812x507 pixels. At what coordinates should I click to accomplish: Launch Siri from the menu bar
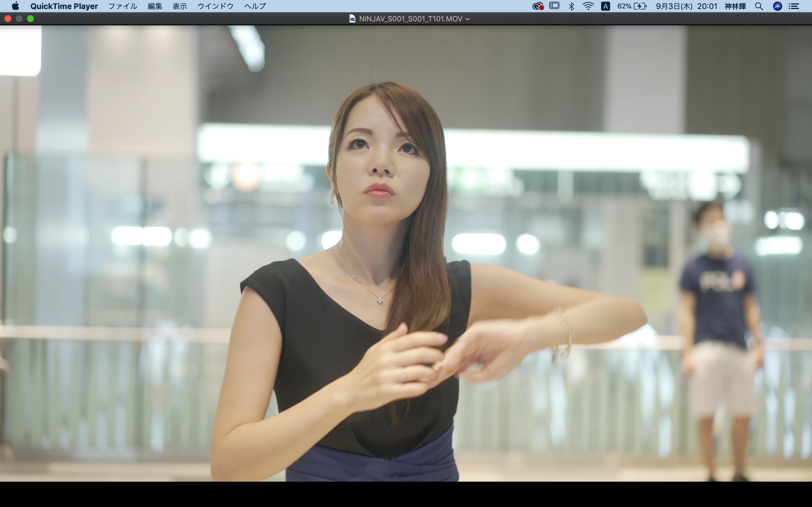777,6
